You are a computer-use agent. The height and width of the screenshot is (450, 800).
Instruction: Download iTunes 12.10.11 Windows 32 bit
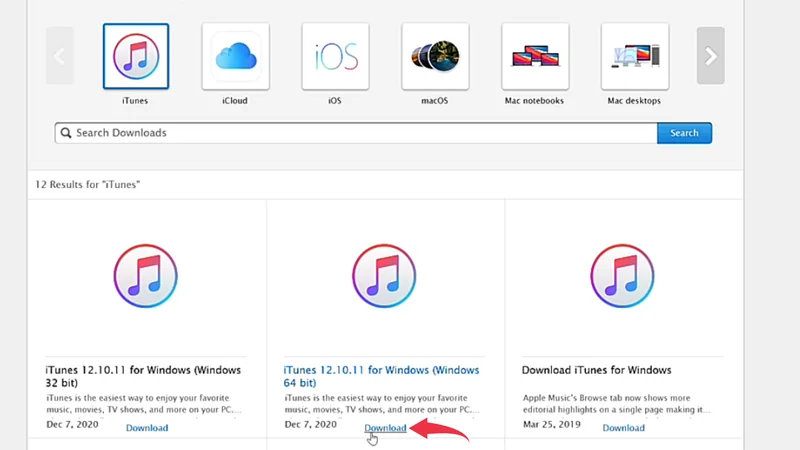[x=147, y=428]
